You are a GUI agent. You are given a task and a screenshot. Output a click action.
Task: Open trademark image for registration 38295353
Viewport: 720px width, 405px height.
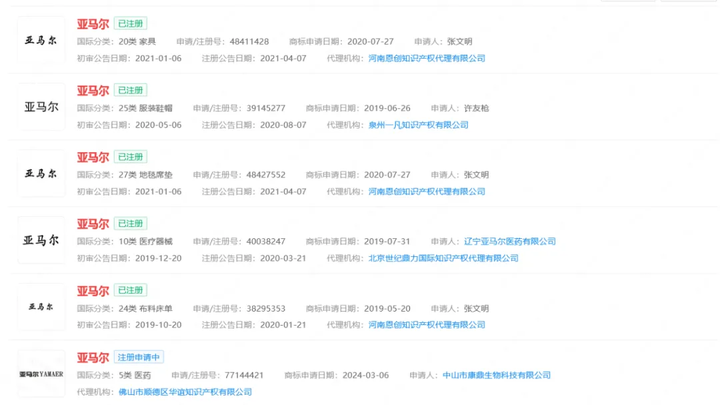point(41,307)
